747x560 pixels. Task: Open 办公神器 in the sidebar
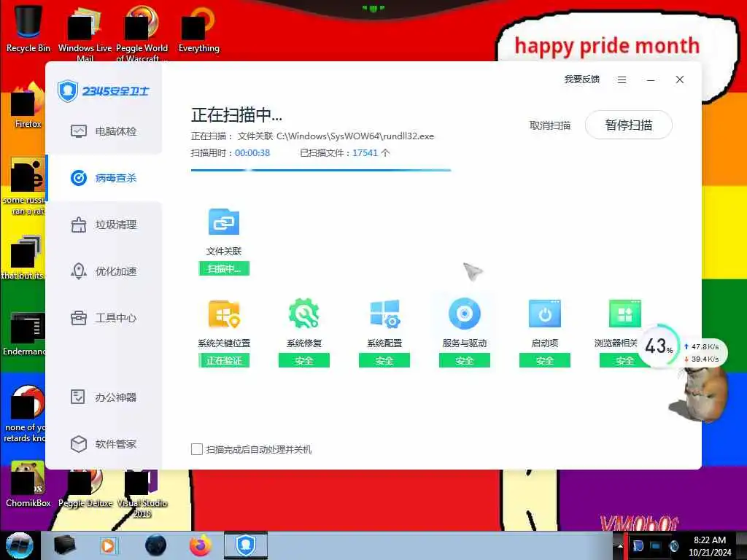click(104, 397)
